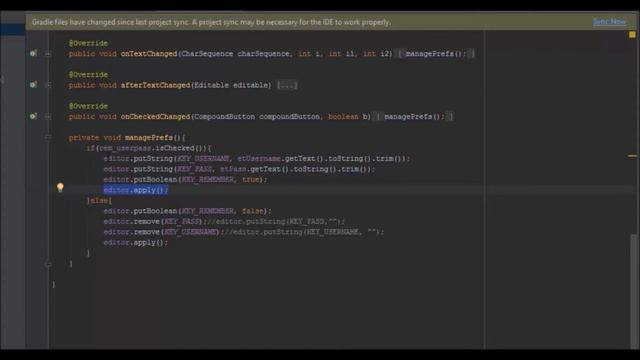Click the @Override annotation above onTextChanged
This screenshot has width=640, height=360.
(x=88, y=43)
